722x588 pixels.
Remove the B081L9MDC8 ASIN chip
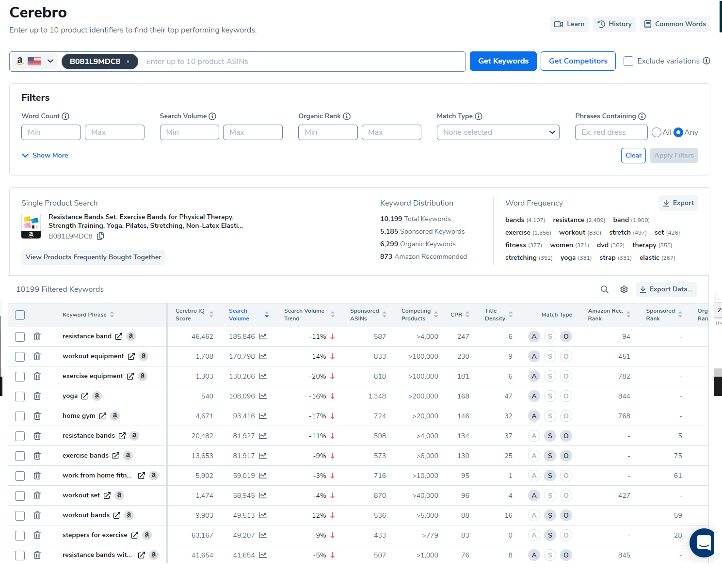pos(128,62)
